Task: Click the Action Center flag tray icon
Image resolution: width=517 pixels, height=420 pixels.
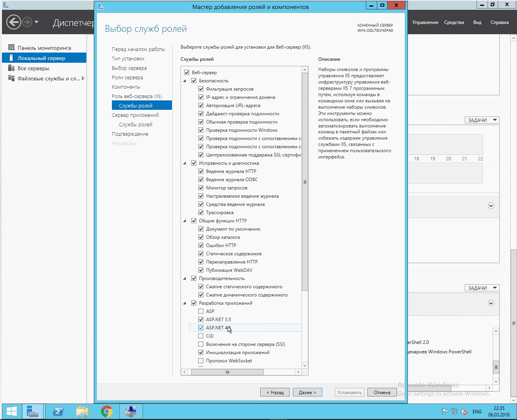Action: pos(445,412)
